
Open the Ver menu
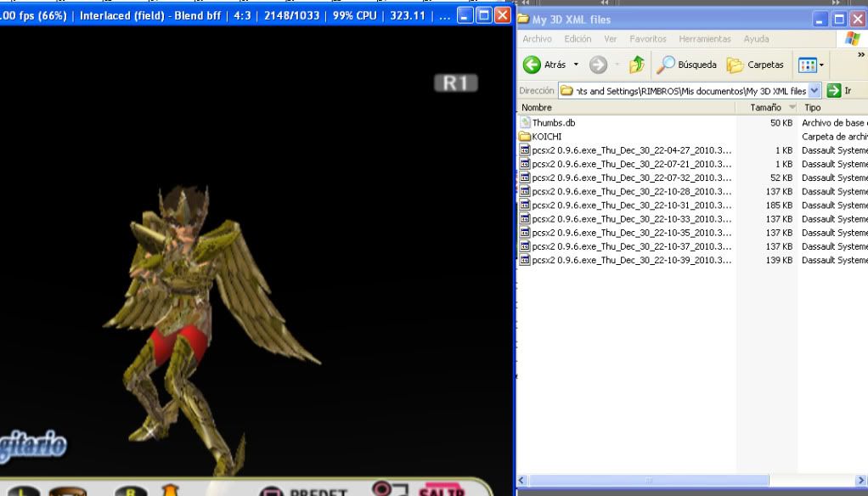point(610,39)
